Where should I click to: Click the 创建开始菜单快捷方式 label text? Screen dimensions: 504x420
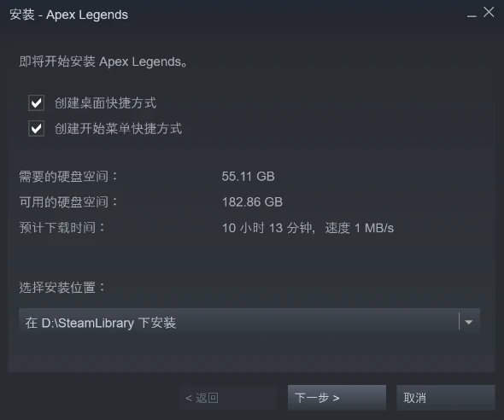tap(118, 129)
